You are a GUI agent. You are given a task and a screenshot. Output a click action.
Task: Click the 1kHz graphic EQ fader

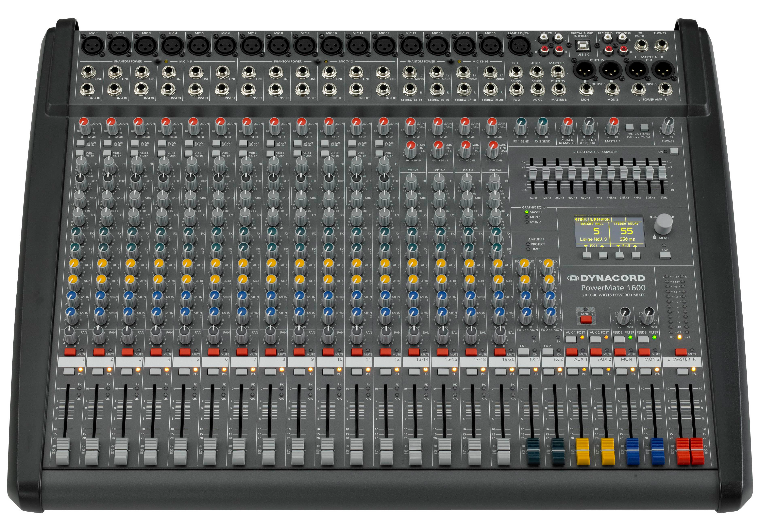tap(597, 173)
